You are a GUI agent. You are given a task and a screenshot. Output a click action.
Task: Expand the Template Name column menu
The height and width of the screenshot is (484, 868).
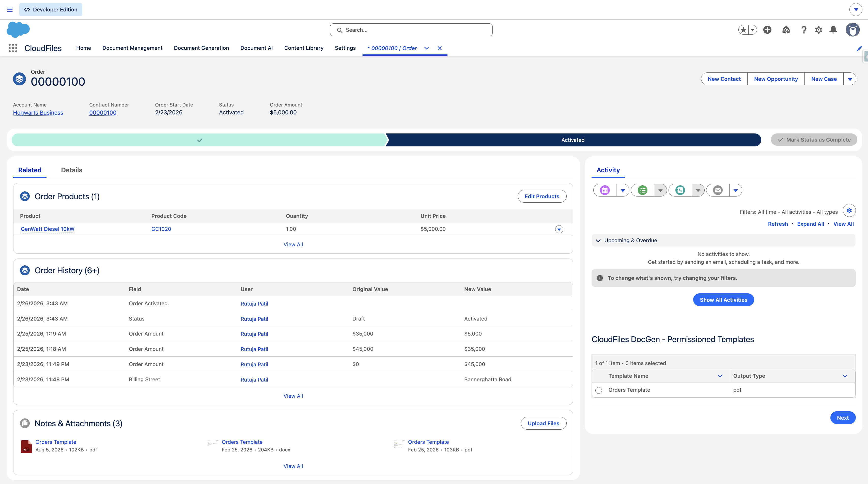[720, 376]
